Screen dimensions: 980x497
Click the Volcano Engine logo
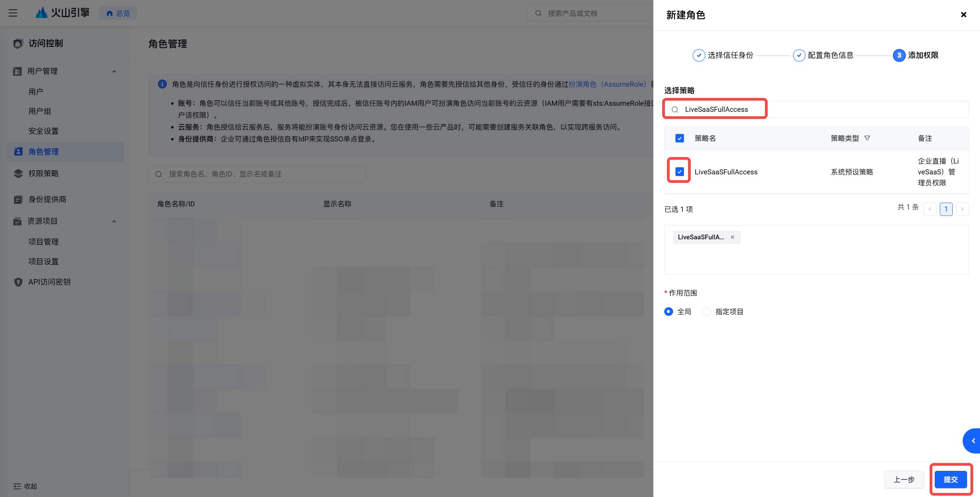click(x=63, y=13)
